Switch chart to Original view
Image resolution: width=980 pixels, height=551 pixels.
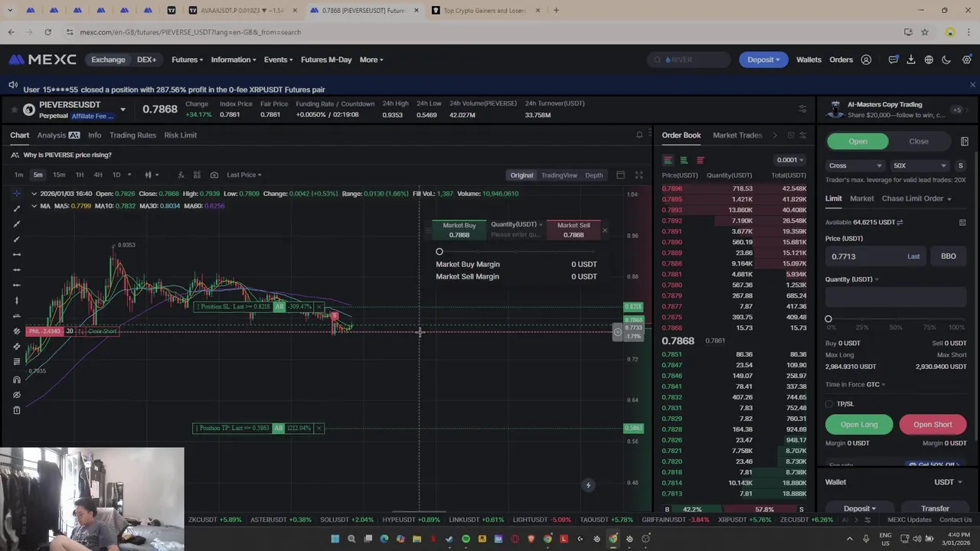click(x=521, y=175)
